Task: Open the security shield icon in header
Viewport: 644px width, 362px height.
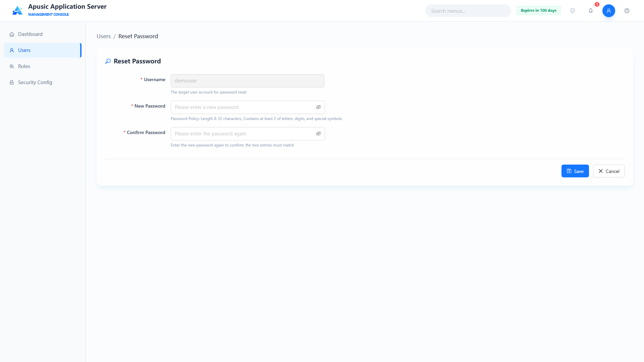Action: (573, 11)
